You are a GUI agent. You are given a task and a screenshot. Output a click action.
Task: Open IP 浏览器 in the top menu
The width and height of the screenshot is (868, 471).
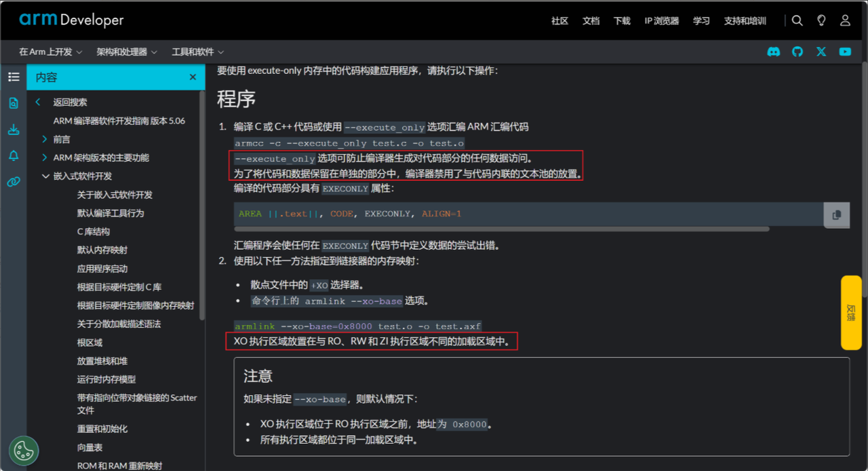pos(661,21)
